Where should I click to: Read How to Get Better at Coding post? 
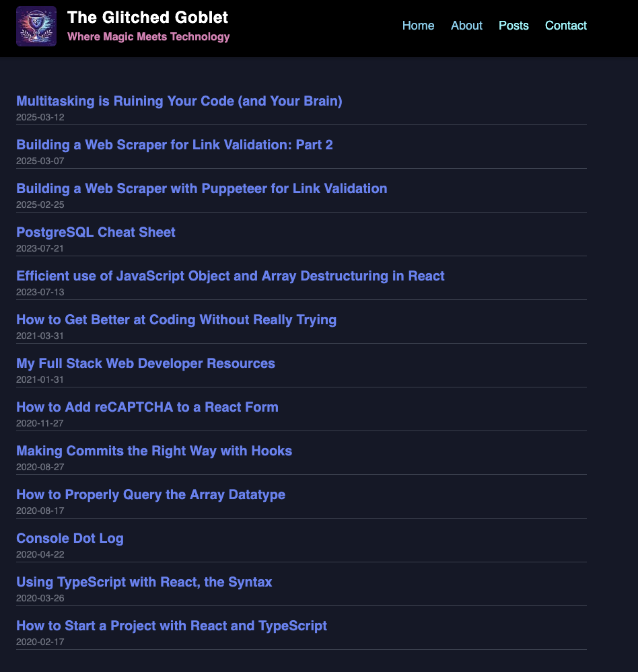tap(176, 320)
